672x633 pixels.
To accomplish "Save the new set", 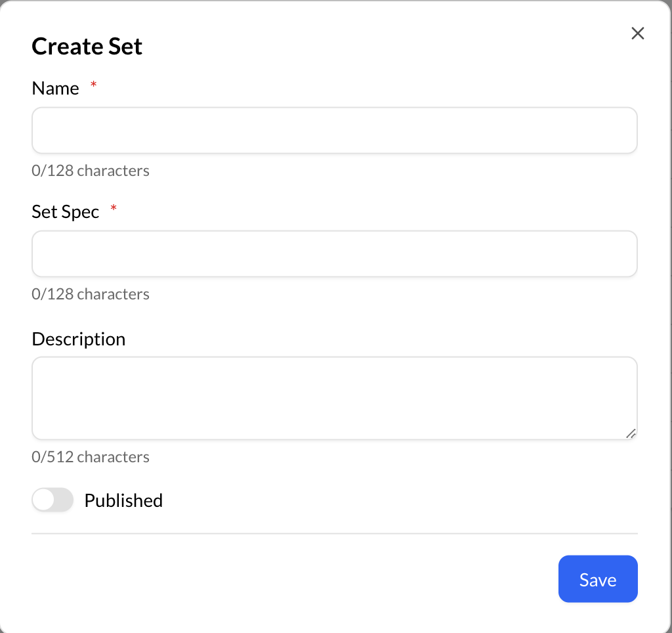I will click(x=597, y=579).
